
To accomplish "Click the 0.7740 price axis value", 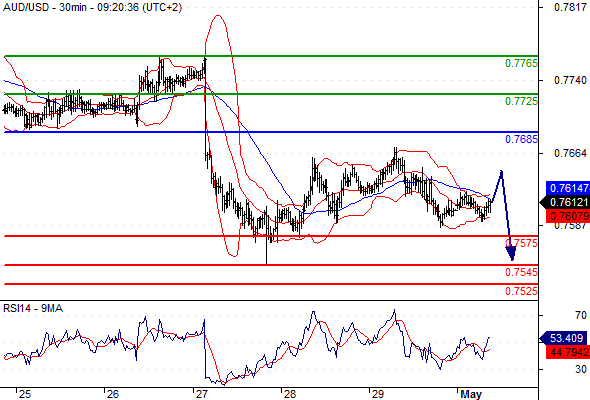I will point(570,80).
